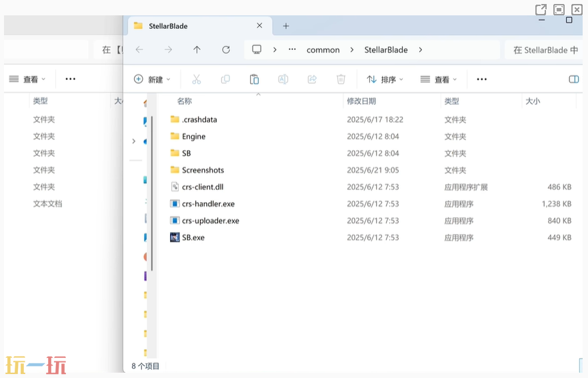
Task: Click the Paste clipboard icon
Action: point(254,79)
